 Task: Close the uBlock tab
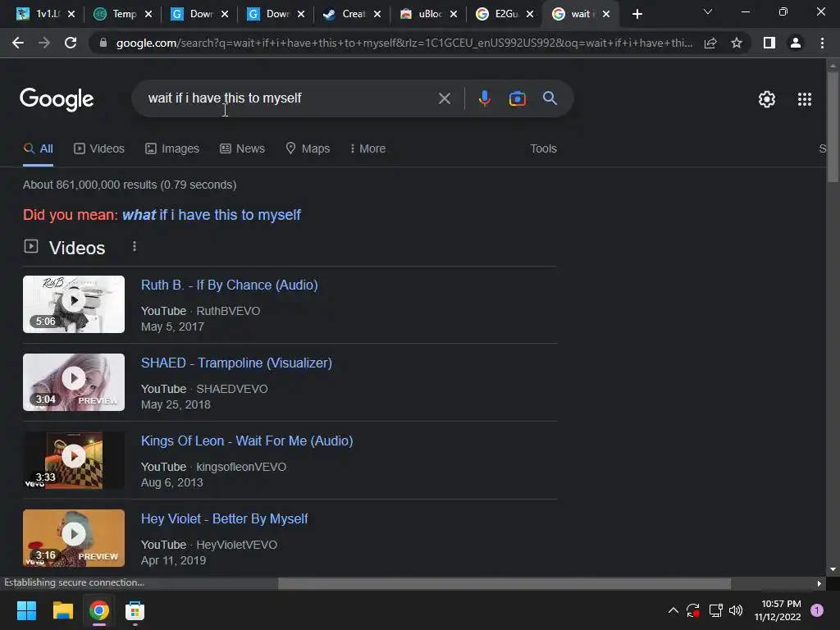[x=454, y=14]
